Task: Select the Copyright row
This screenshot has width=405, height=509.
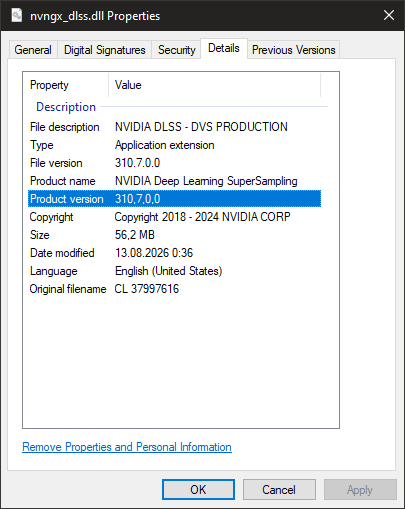Action: pos(174,217)
